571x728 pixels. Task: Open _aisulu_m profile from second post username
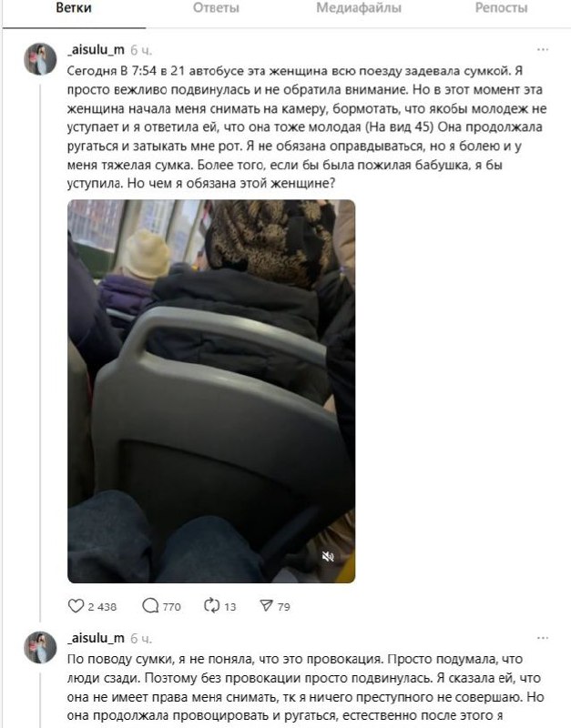pos(97,638)
